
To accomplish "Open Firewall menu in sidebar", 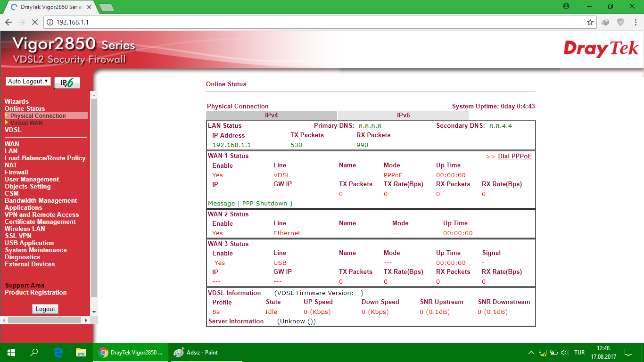I will coord(17,173).
